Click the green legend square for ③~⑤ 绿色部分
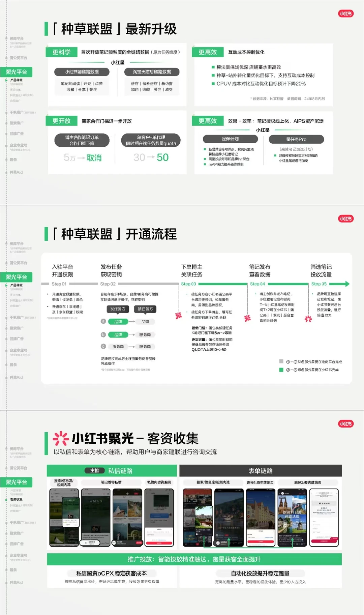Screen dimensions: 364x615 pyautogui.click(x=281, y=370)
